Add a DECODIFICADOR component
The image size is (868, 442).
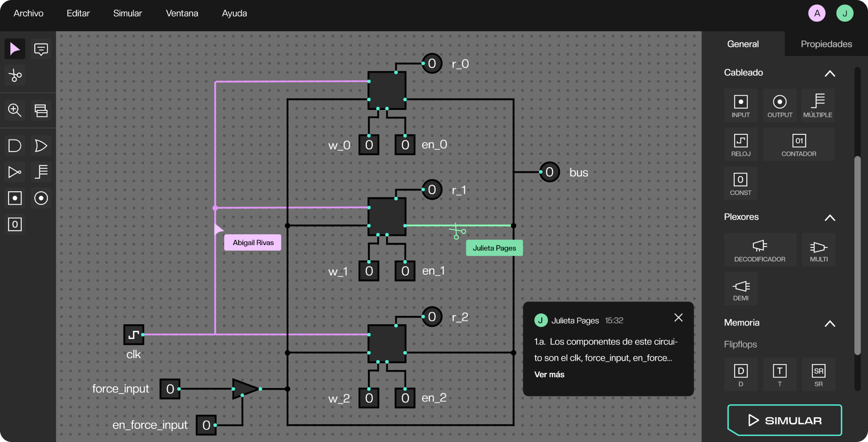[x=760, y=250]
